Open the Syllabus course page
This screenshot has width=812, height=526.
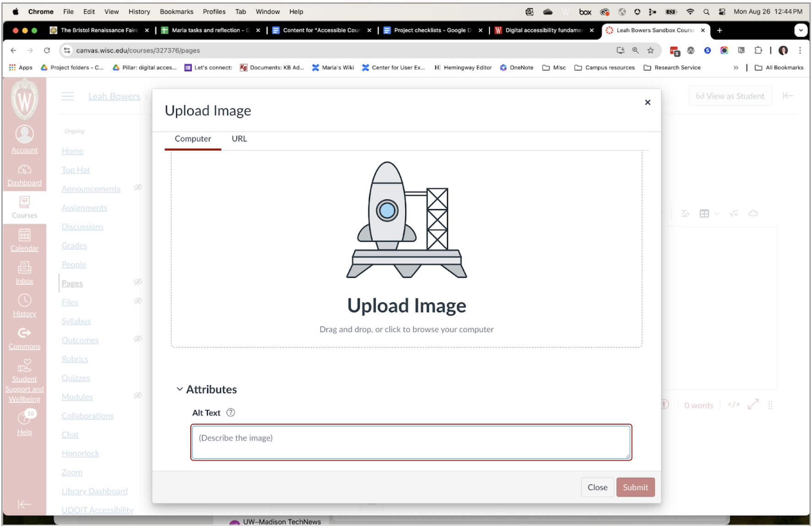76,321
